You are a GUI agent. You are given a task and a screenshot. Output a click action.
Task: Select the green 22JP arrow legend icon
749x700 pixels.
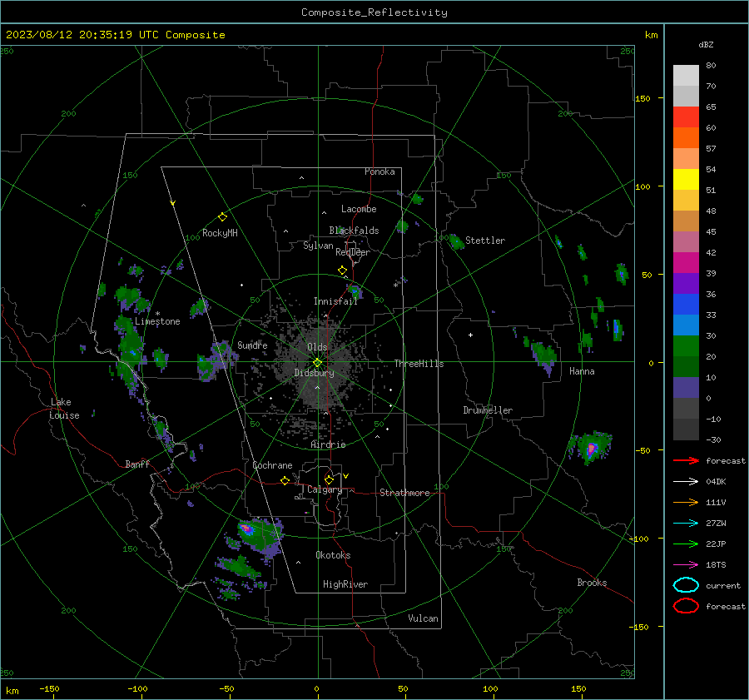[x=686, y=544]
